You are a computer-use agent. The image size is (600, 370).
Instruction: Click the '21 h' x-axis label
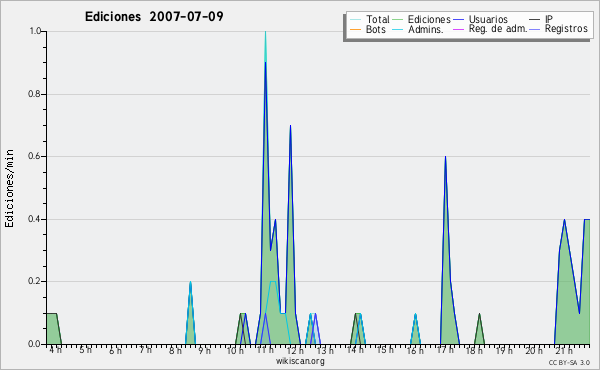click(564, 350)
